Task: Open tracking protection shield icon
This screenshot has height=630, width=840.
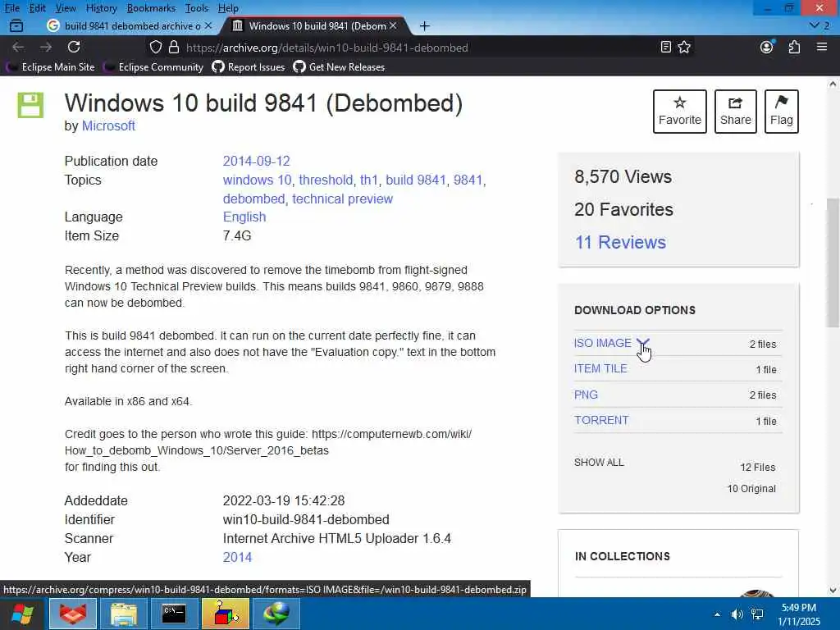Action: [x=155, y=47]
